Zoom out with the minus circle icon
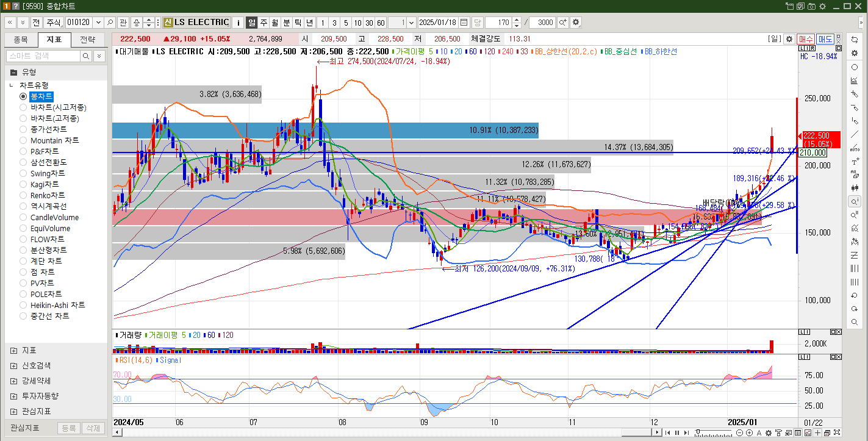 tap(739, 433)
